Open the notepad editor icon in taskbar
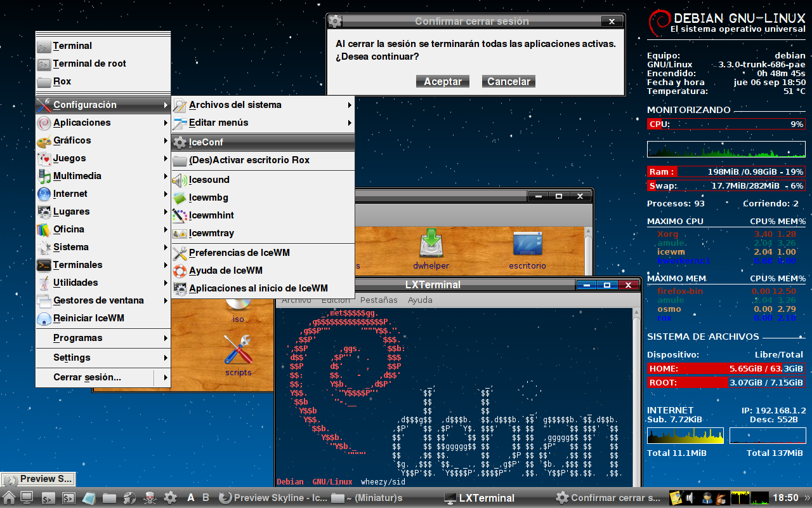The image size is (812, 508). [89, 498]
